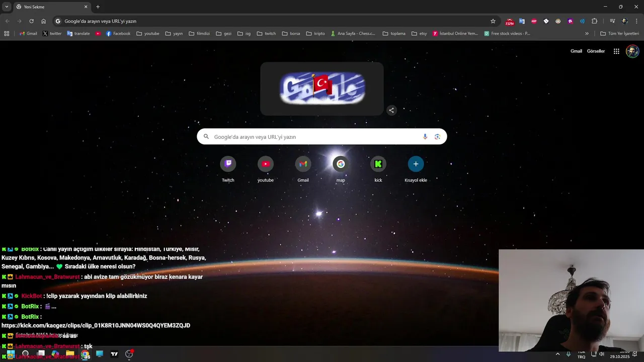Expand the kripto bookmarks folder
644x362 pixels.
pyautogui.click(x=315, y=34)
